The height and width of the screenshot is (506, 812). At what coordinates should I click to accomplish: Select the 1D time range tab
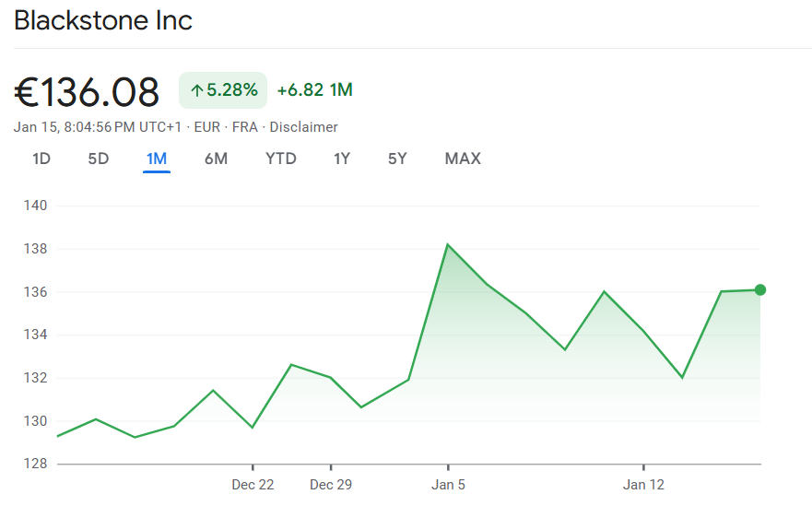click(41, 159)
